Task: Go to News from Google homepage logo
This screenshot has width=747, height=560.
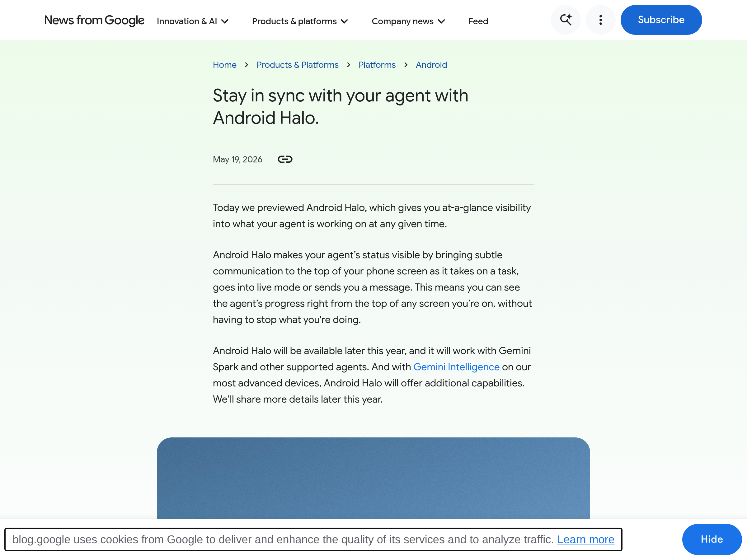Action: pos(94,20)
